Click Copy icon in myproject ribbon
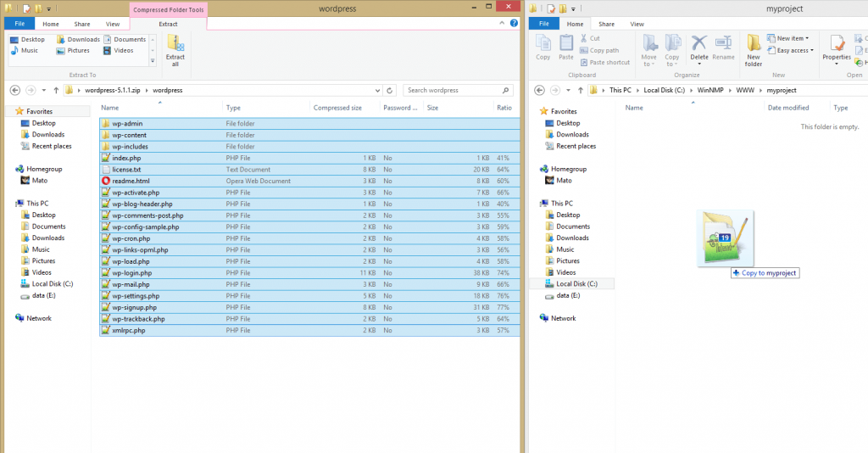This screenshot has height=453, width=868. (x=543, y=48)
